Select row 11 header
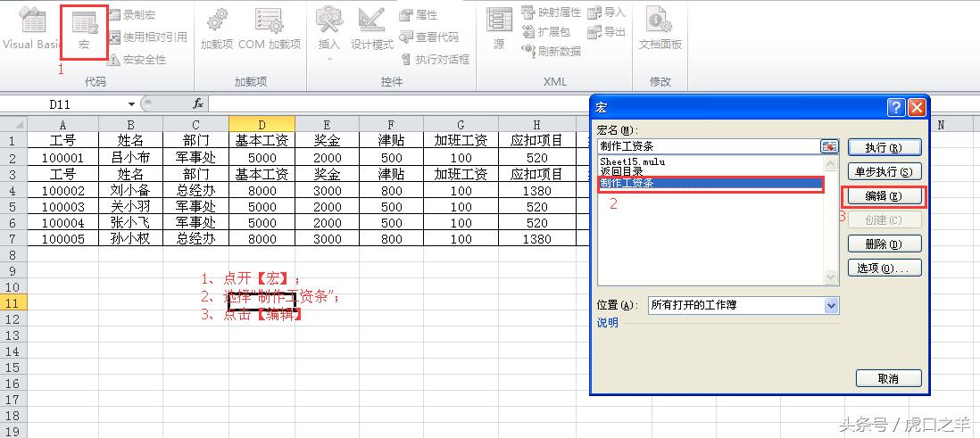 [13, 303]
